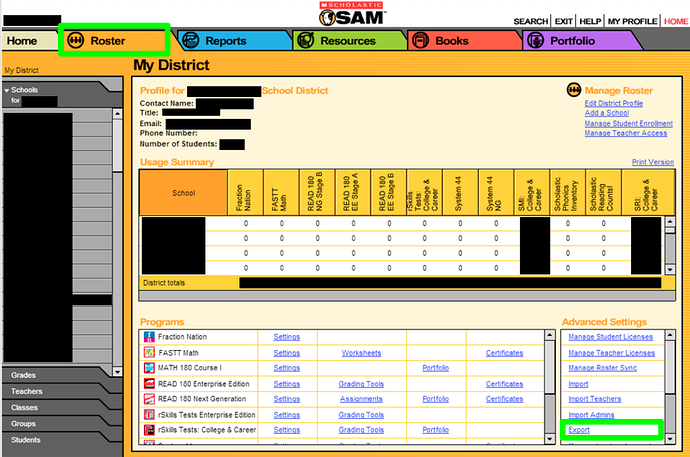Viewport: 690px width, 457px height.
Task: Click the School column header
Action: click(184, 193)
